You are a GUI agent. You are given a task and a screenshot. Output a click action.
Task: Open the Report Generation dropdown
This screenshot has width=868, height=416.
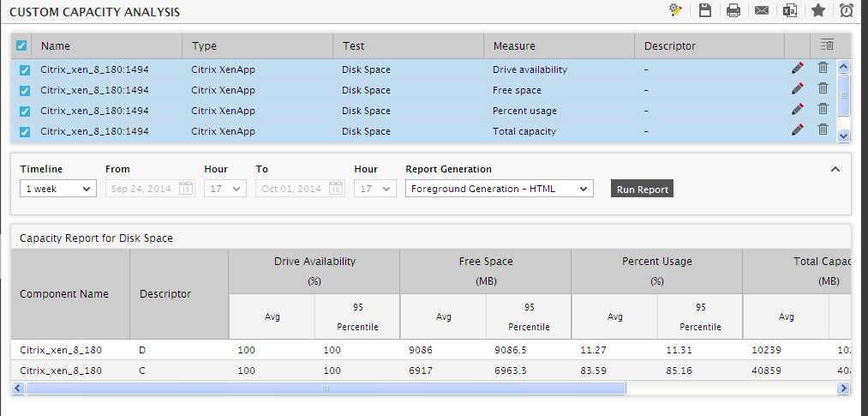(x=500, y=189)
